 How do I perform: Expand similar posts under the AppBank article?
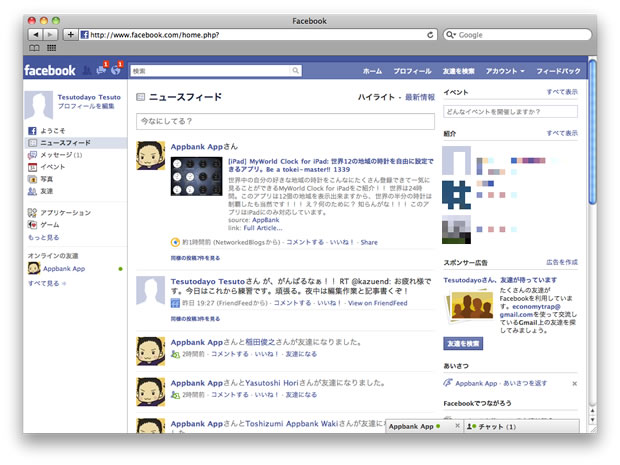pos(195,258)
